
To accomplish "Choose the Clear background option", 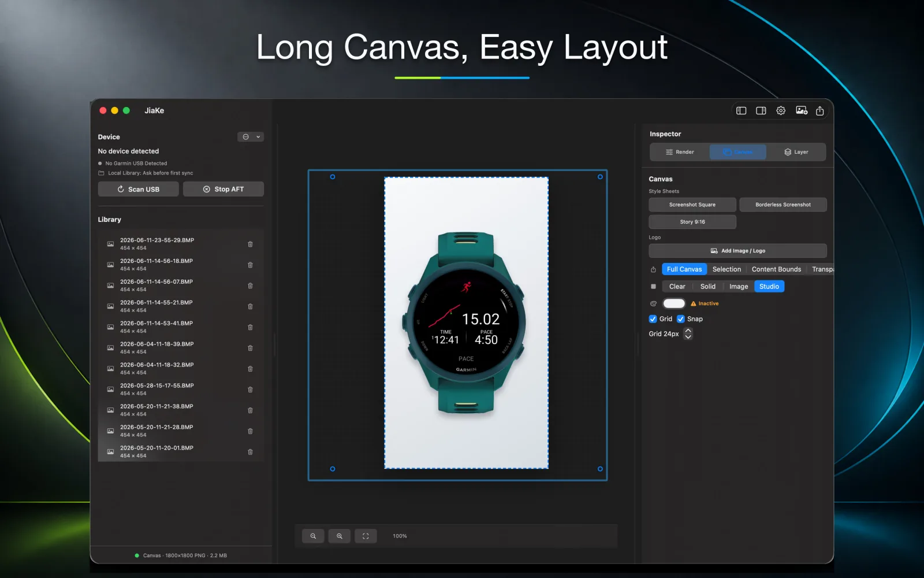I will (677, 287).
